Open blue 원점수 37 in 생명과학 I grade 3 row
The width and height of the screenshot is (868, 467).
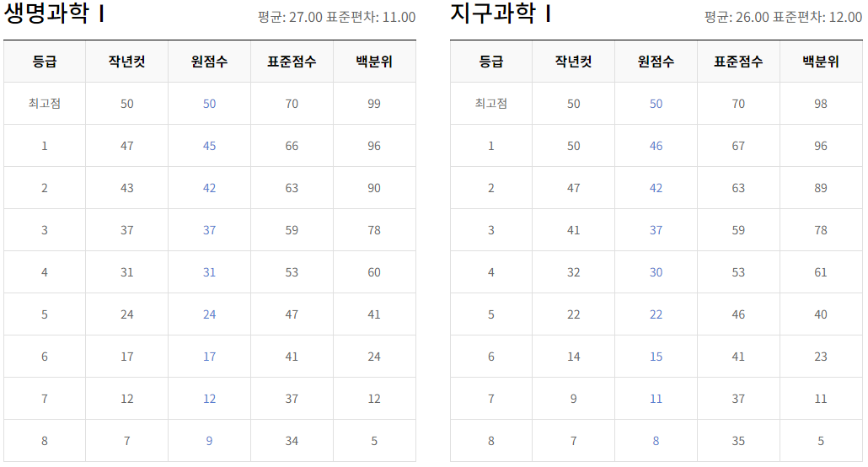209,230
